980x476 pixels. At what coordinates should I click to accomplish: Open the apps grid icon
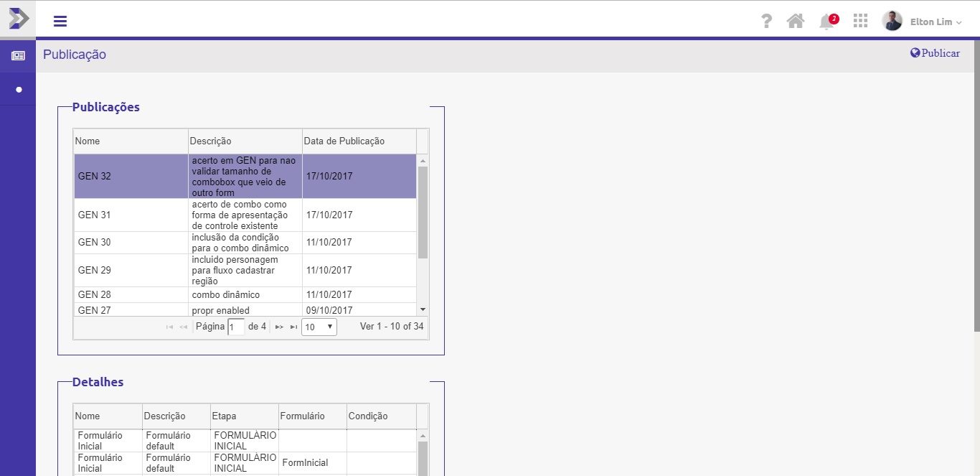860,21
